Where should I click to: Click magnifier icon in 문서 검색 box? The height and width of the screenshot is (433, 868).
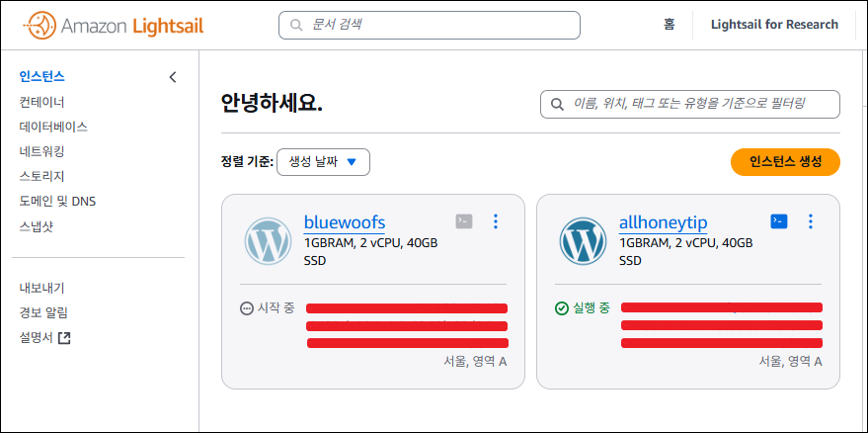(x=296, y=26)
